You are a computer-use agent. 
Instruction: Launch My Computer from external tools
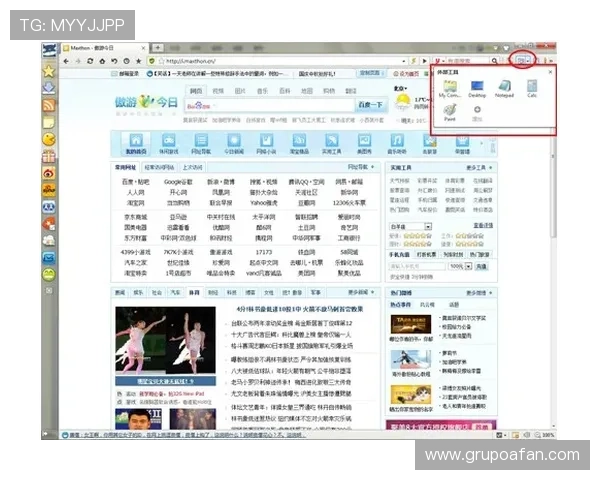coord(450,89)
